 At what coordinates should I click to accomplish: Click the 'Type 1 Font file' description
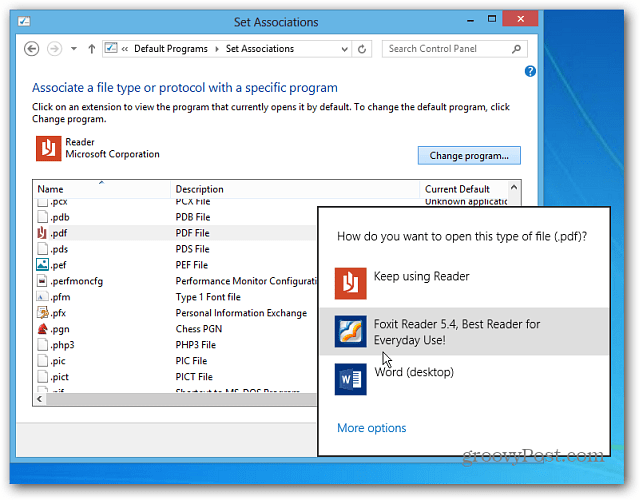click(208, 297)
